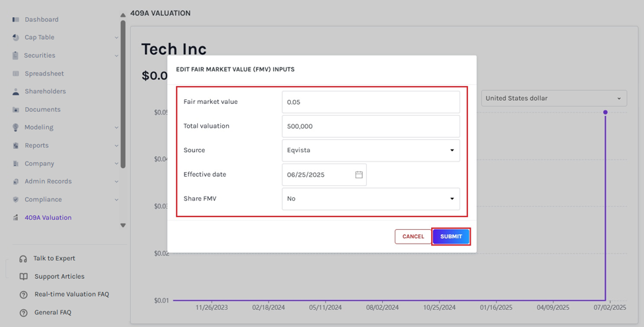The image size is (644, 327).
Task: Open the Real-time Valuation FAQ link
Action: (71, 294)
